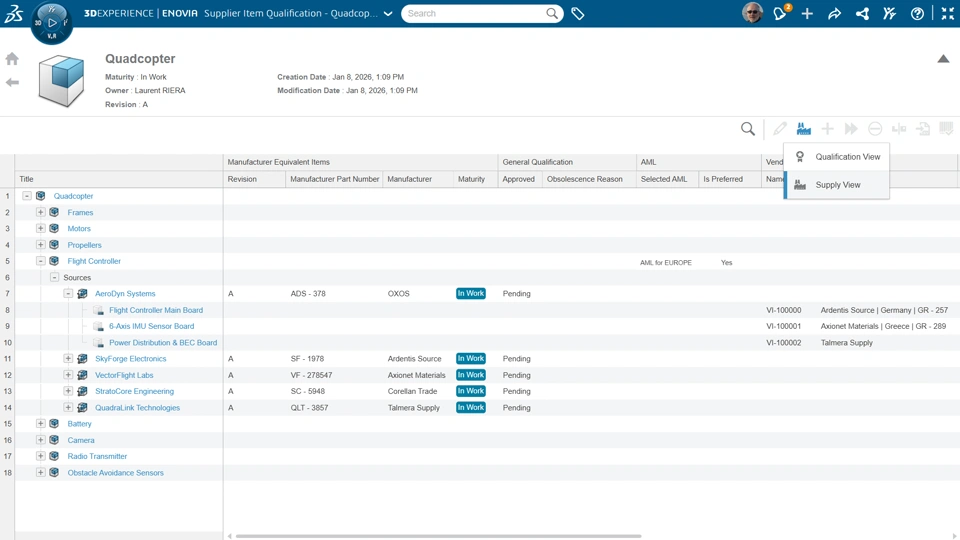Screen dimensions: 960x540
Task: Click the Quadcopter product cube thumbnail
Action: (61, 80)
